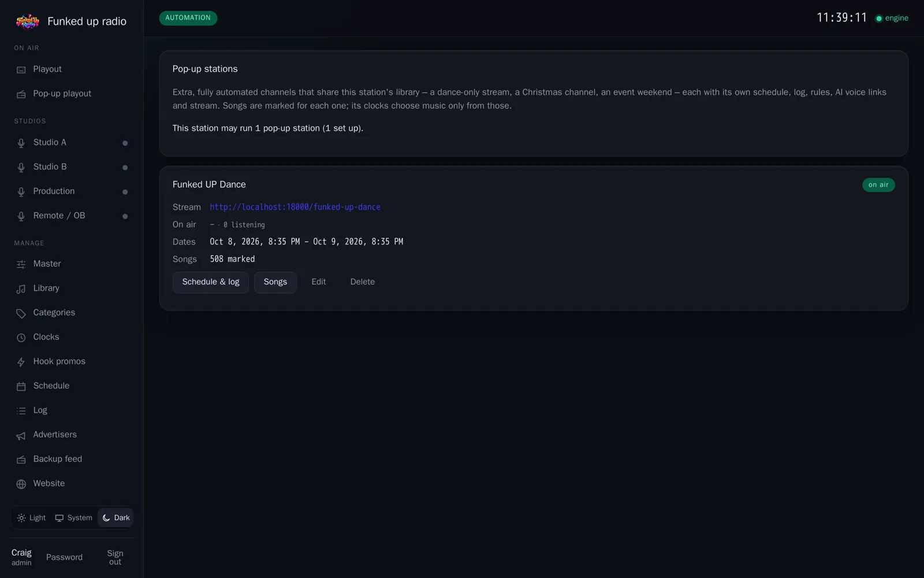Open the funked-up-dance stream link
Image resolution: width=924 pixels, height=578 pixels.
[295, 207]
